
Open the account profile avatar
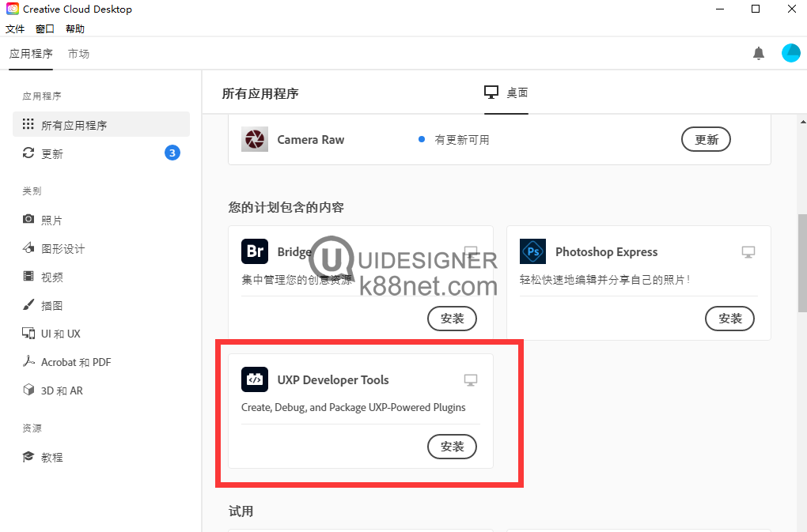point(790,53)
